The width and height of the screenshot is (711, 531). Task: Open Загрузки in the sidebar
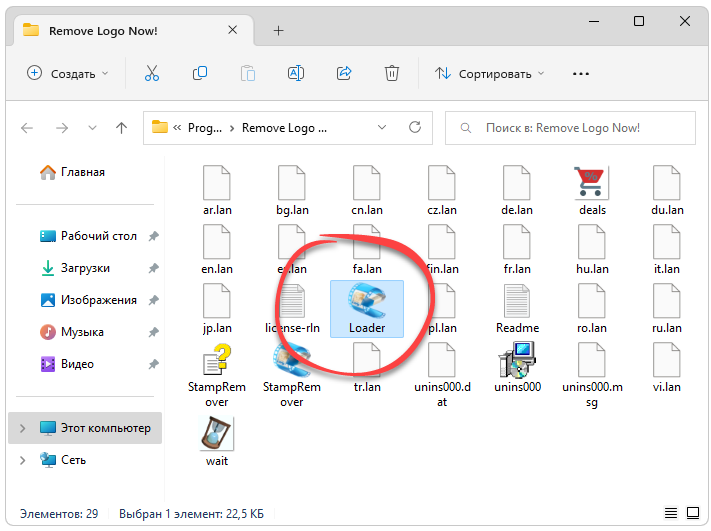75,268
